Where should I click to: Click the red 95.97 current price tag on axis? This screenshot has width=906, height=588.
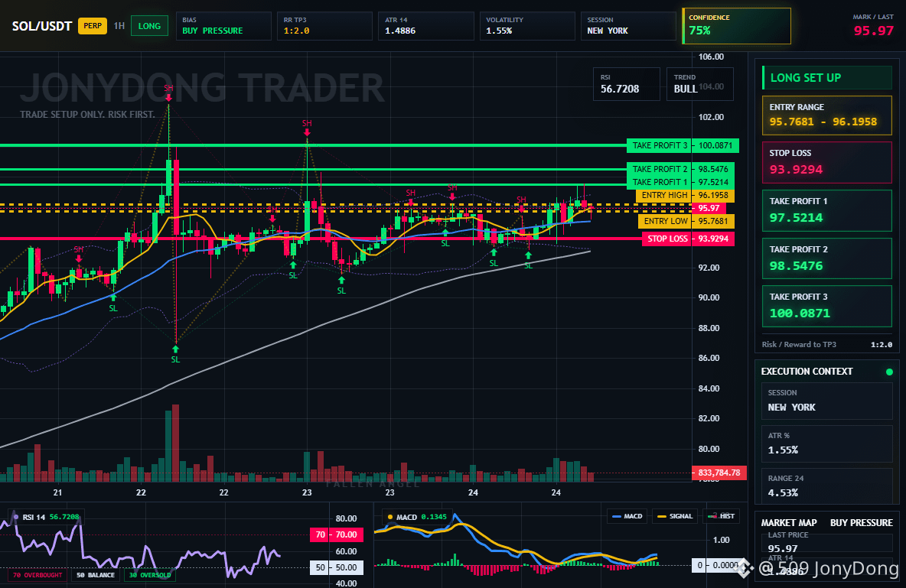pyautogui.click(x=709, y=209)
